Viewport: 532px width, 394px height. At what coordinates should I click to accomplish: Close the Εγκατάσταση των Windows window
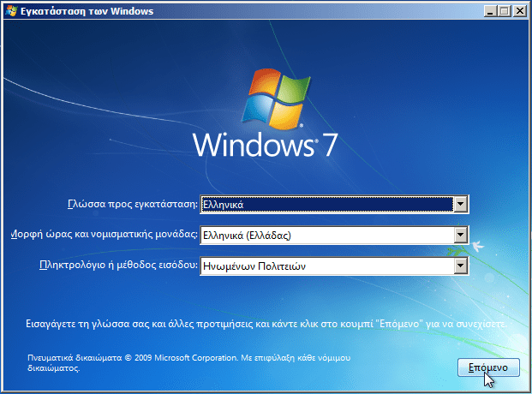tap(519, 11)
